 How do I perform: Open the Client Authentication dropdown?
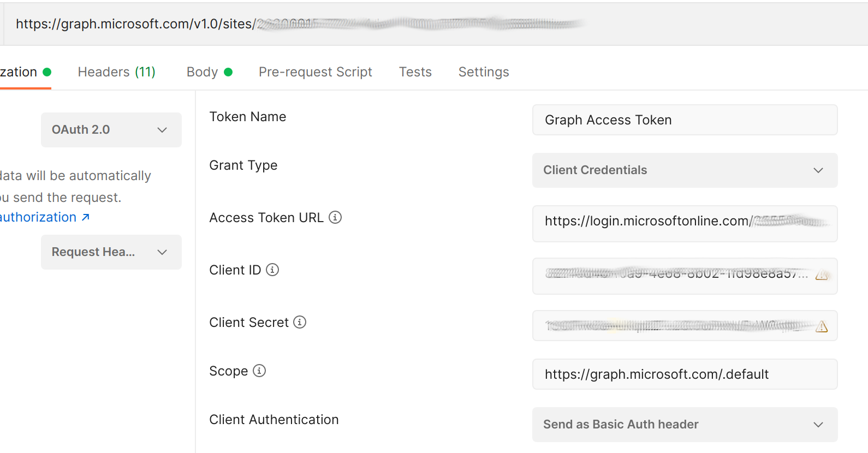(685, 425)
